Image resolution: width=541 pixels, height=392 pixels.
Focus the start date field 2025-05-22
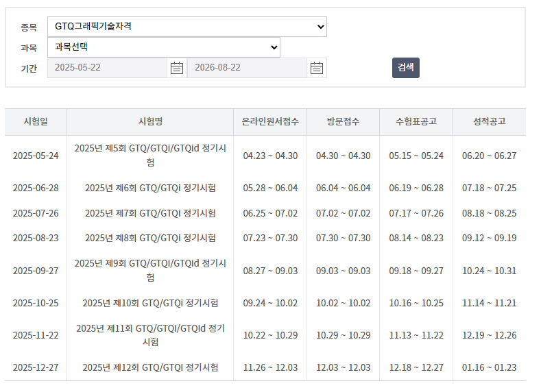[107, 68]
